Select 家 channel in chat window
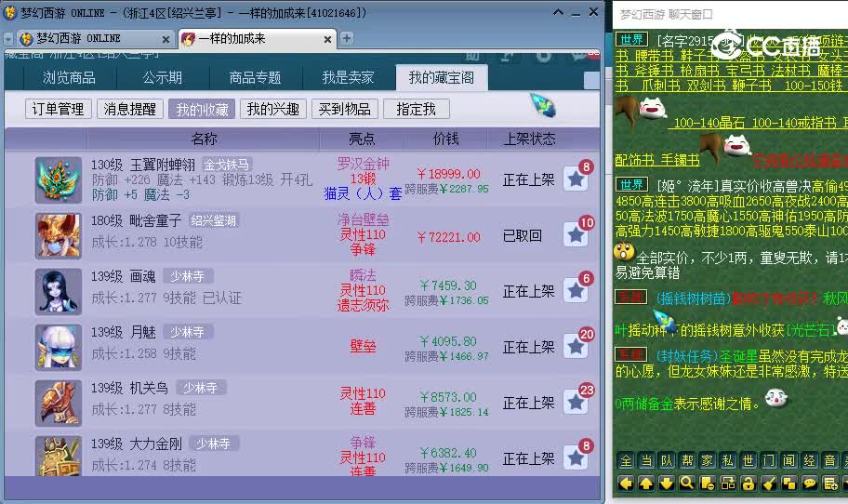 click(708, 460)
